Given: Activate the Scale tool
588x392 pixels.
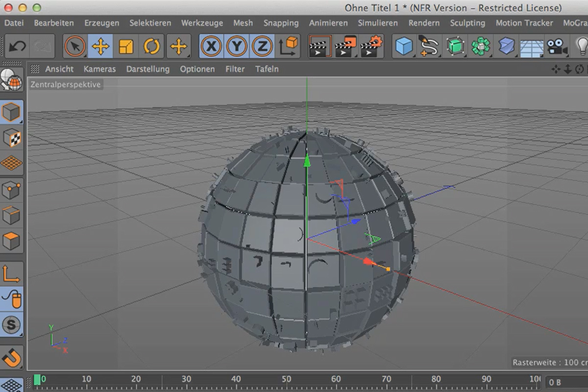Looking at the screenshot, I should click(x=126, y=47).
